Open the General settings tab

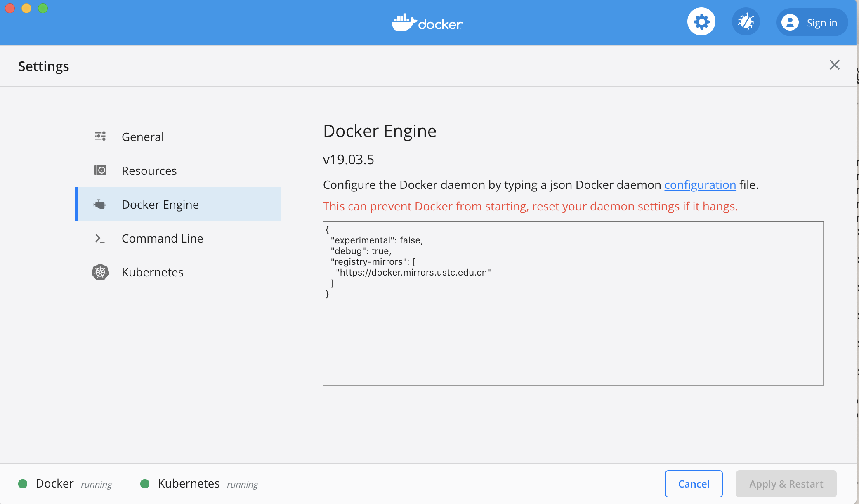click(143, 137)
